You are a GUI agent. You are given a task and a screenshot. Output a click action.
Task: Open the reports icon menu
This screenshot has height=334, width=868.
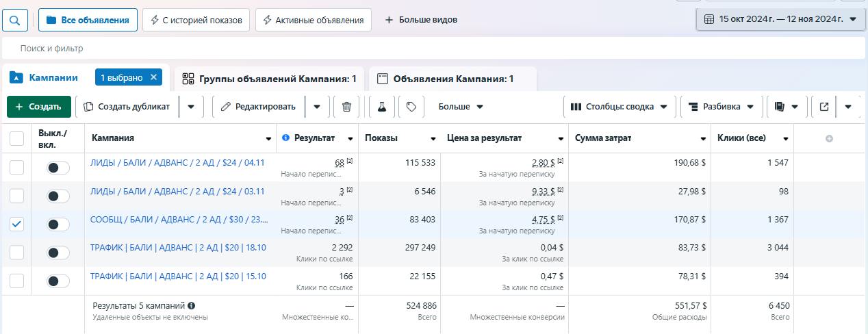[785, 107]
